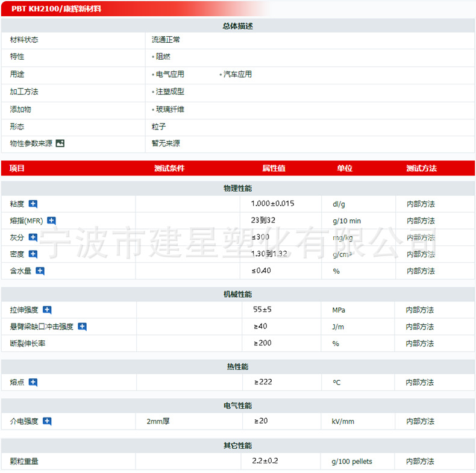Select the ≤300 ash value
The image size is (476, 473).
260,237
